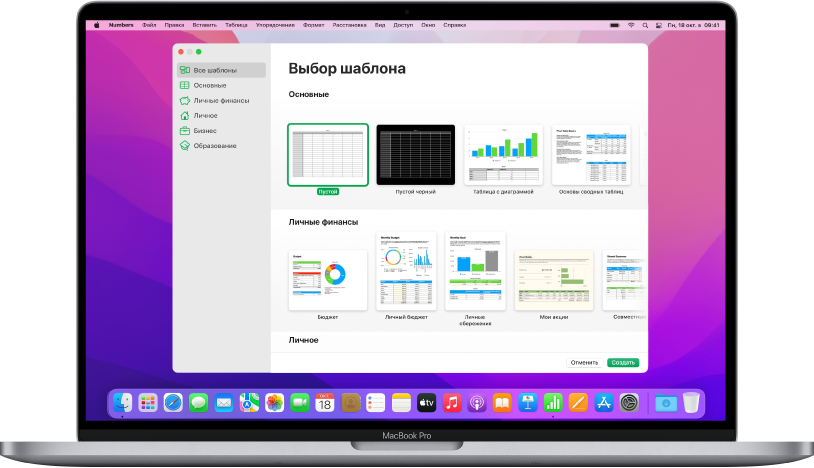Select Образование category in sidebar
The image size is (814, 468).
pyautogui.click(x=221, y=146)
